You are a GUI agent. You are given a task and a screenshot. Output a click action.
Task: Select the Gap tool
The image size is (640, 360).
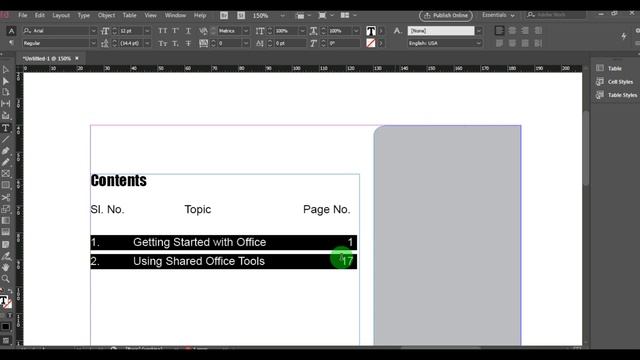click(x=6, y=104)
